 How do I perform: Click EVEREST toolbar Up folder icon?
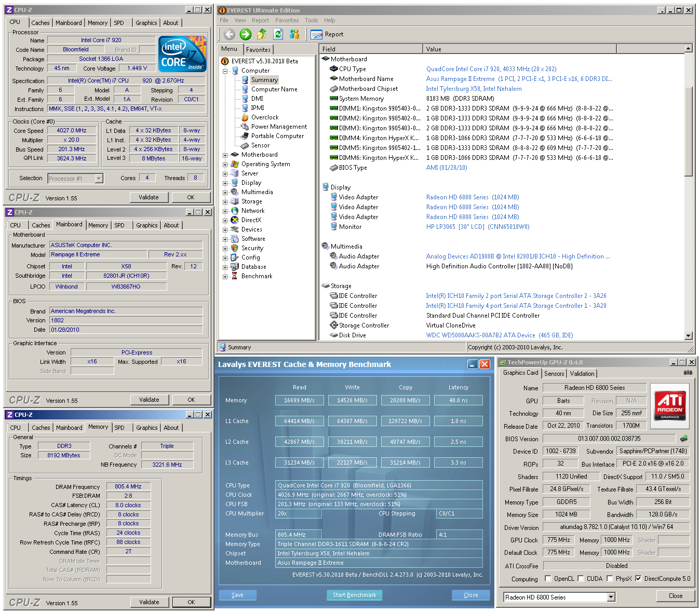click(x=262, y=34)
